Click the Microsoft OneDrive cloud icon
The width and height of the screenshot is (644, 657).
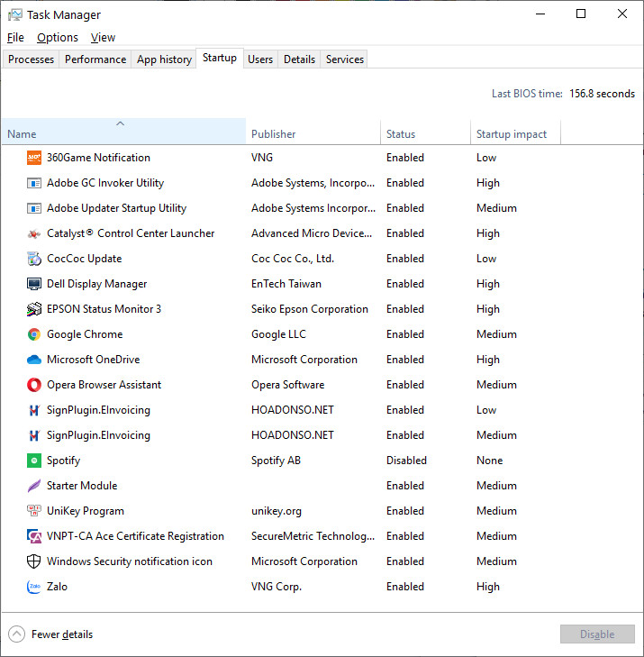pyautogui.click(x=34, y=360)
